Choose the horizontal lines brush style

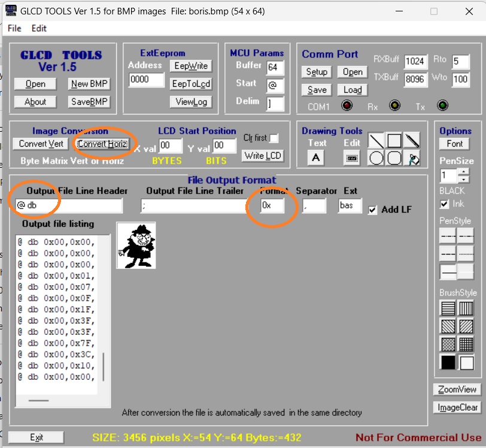point(448,308)
